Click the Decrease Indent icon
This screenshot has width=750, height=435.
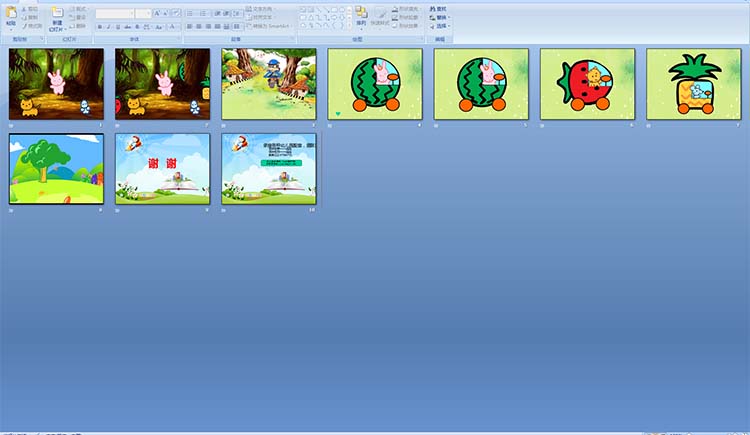[x=217, y=13]
